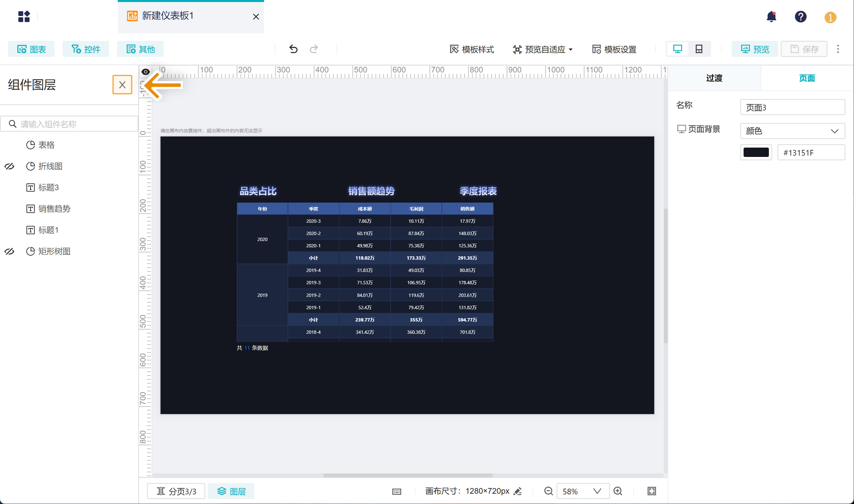Viewport: 854px width, 504px height.
Task: Click the dark background color swatch
Action: point(756,153)
